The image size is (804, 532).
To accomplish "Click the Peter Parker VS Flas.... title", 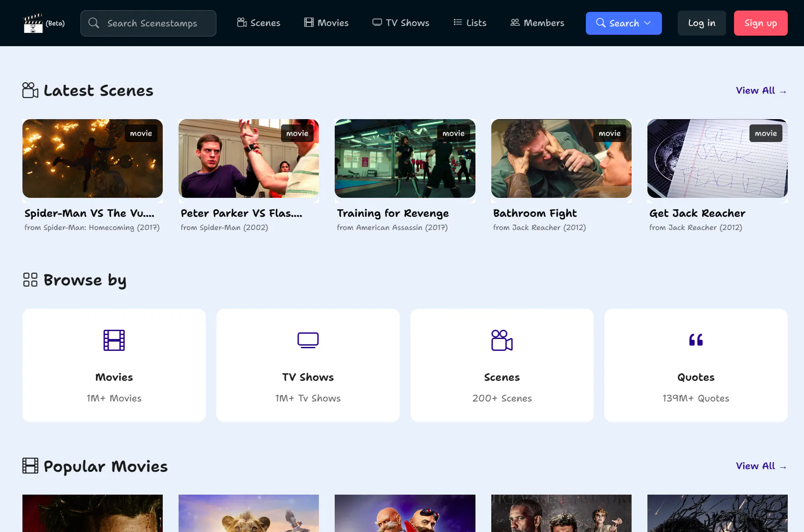I will click(x=241, y=213).
